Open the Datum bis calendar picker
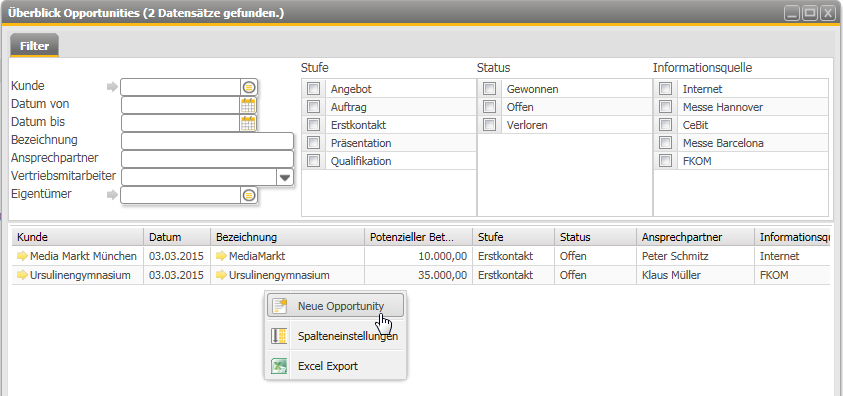 click(x=248, y=123)
